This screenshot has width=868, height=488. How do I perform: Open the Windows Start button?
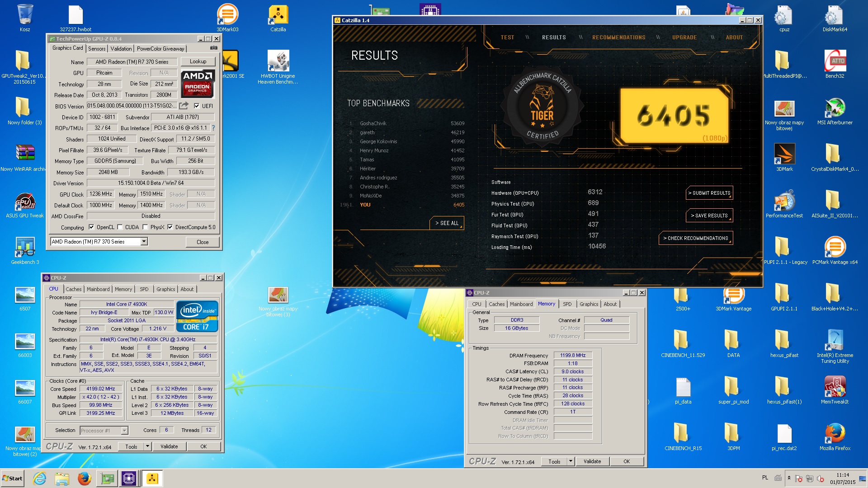point(12,478)
